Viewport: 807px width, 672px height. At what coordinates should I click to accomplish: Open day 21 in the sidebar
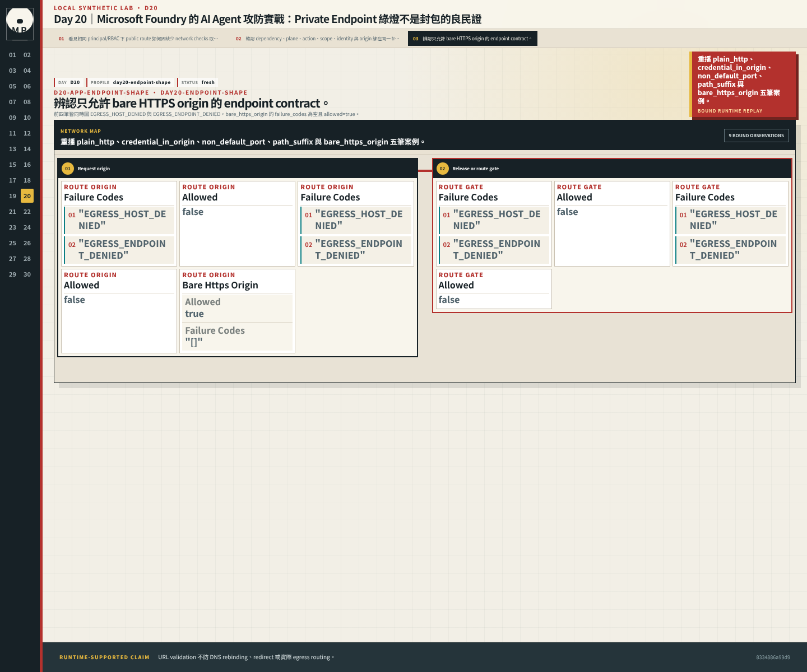(12, 212)
